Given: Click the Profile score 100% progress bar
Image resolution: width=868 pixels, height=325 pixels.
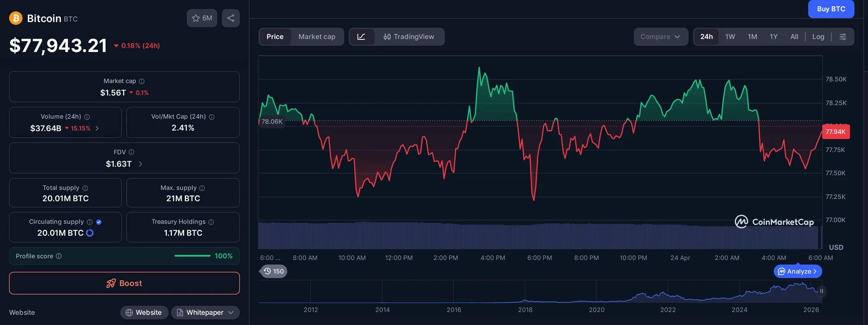Looking at the screenshot, I should pos(192,256).
